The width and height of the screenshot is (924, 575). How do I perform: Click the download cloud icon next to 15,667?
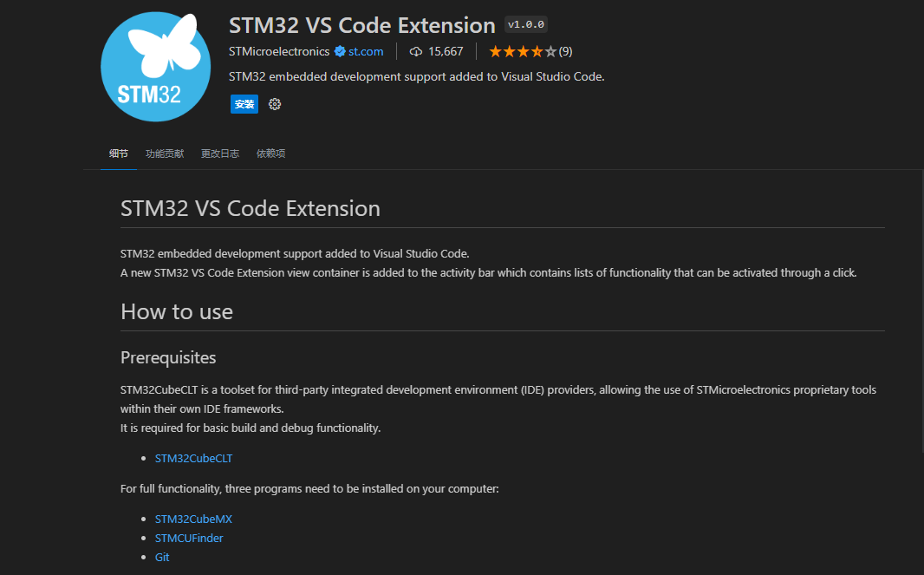tap(416, 51)
